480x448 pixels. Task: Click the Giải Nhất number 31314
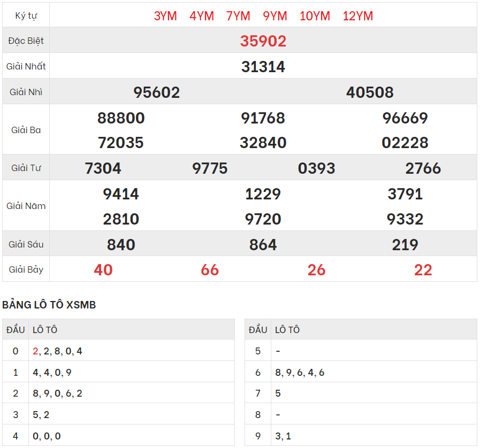coord(263,67)
